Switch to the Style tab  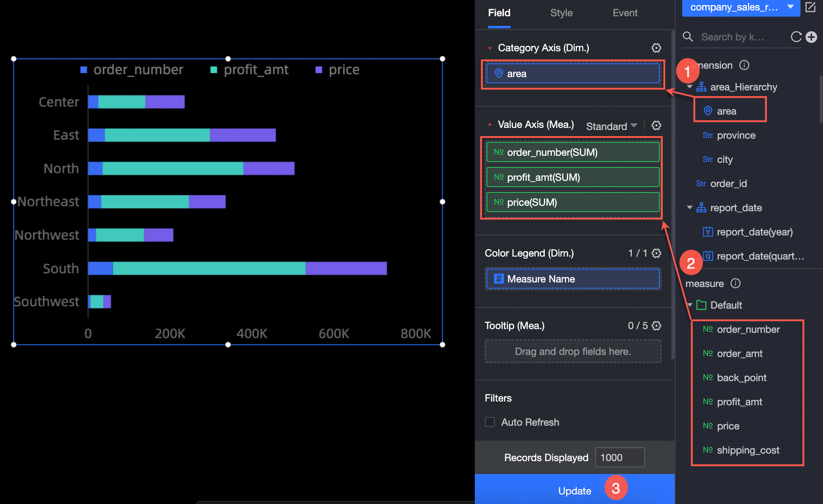pyautogui.click(x=561, y=13)
